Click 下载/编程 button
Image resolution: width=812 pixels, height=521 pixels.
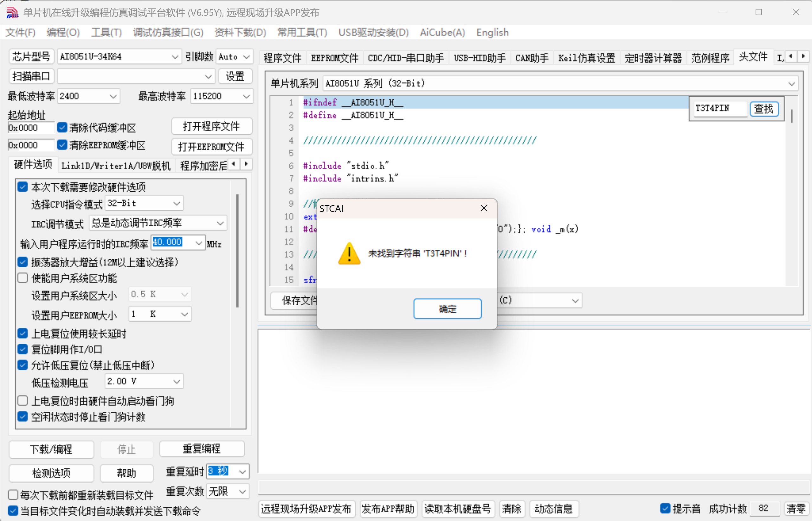coord(51,449)
